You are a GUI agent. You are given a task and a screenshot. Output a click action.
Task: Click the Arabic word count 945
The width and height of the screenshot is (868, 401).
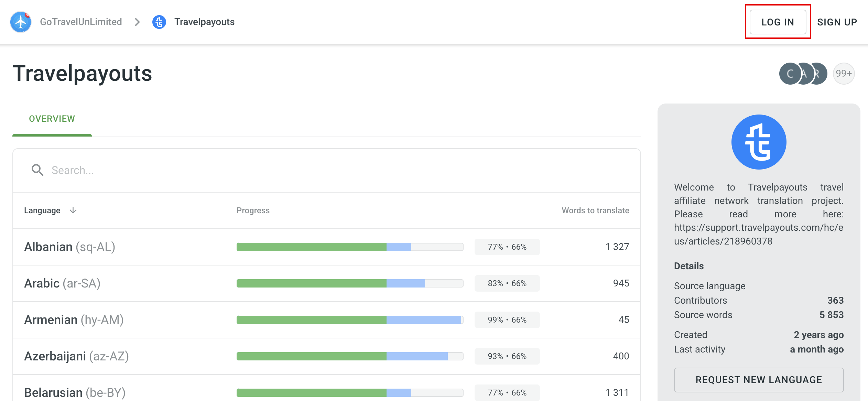pyautogui.click(x=621, y=283)
